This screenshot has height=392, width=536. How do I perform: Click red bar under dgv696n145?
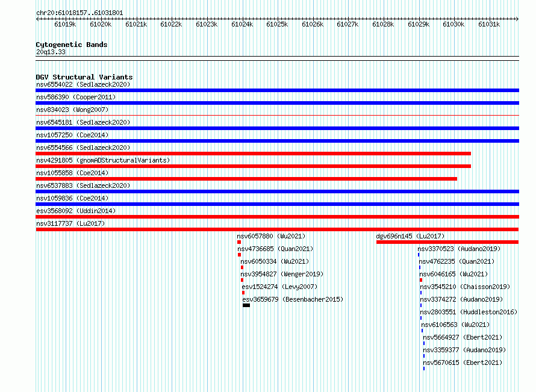(447, 242)
